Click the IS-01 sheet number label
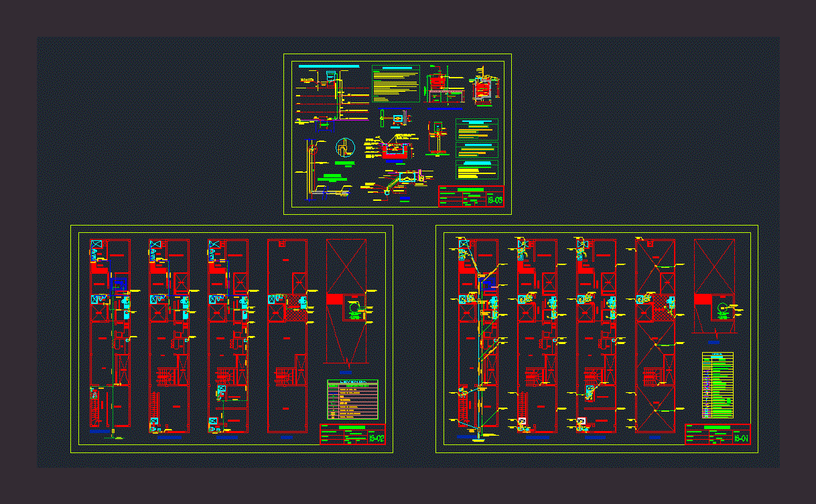The image size is (816, 504). (740, 438)
